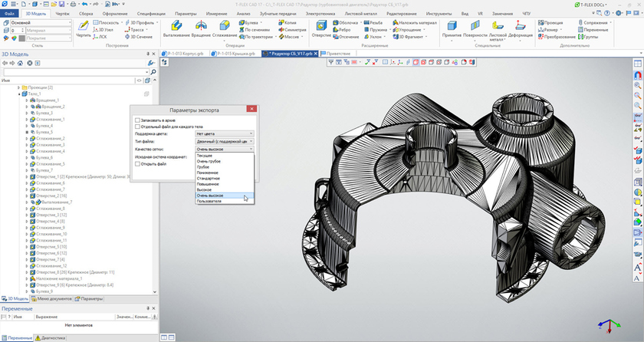Click the Параметры tab at panel bottom

tap(90, 298)
